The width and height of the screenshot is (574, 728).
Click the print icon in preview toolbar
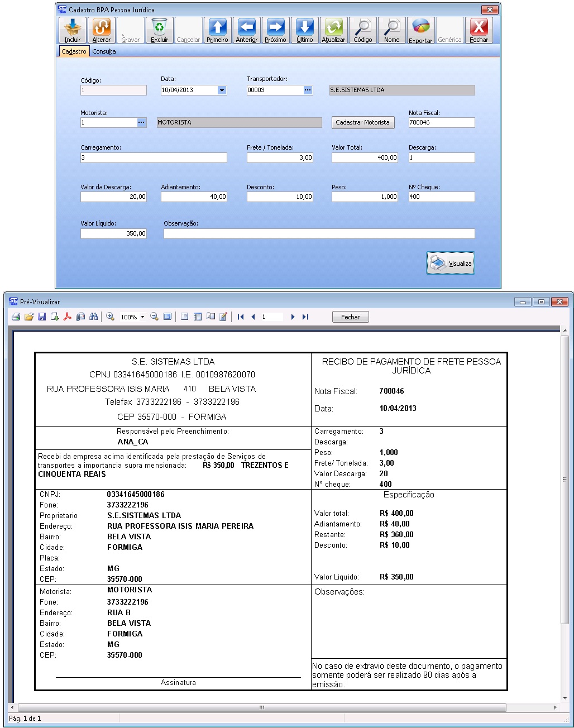pos(16,317)
